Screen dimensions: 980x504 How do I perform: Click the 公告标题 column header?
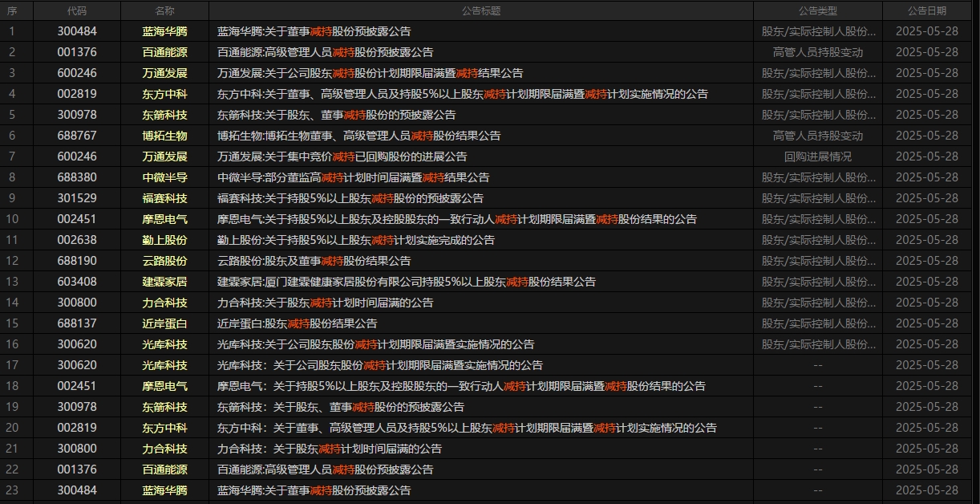pyautogui.click(x=481, y=10)
